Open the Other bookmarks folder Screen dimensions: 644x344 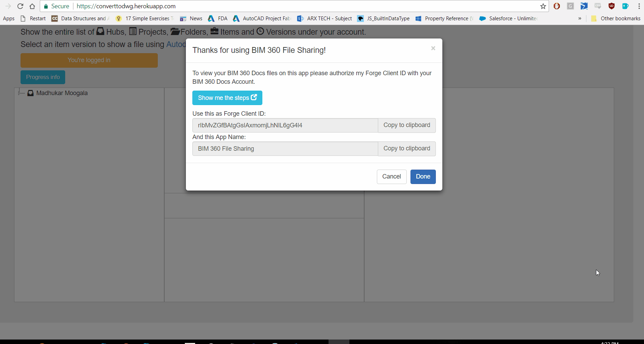click(x=616, y=19)
